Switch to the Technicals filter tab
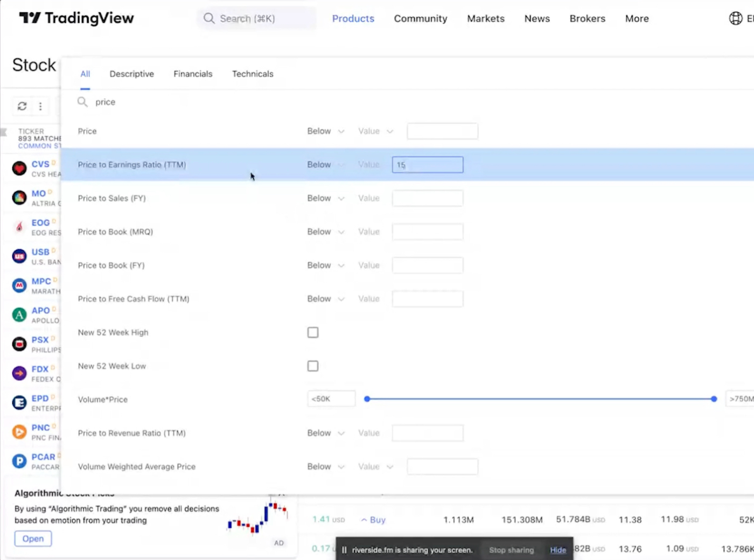 (x=253, y=74)
